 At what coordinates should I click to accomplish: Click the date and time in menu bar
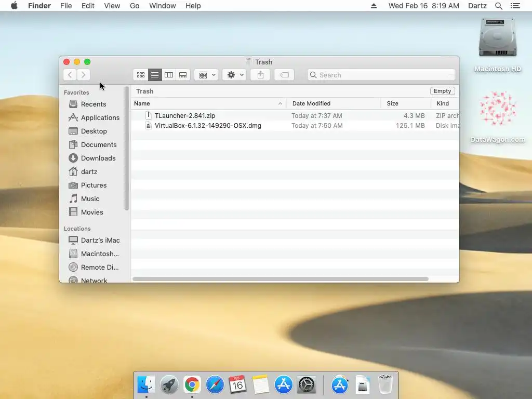[x=423, y=6]
